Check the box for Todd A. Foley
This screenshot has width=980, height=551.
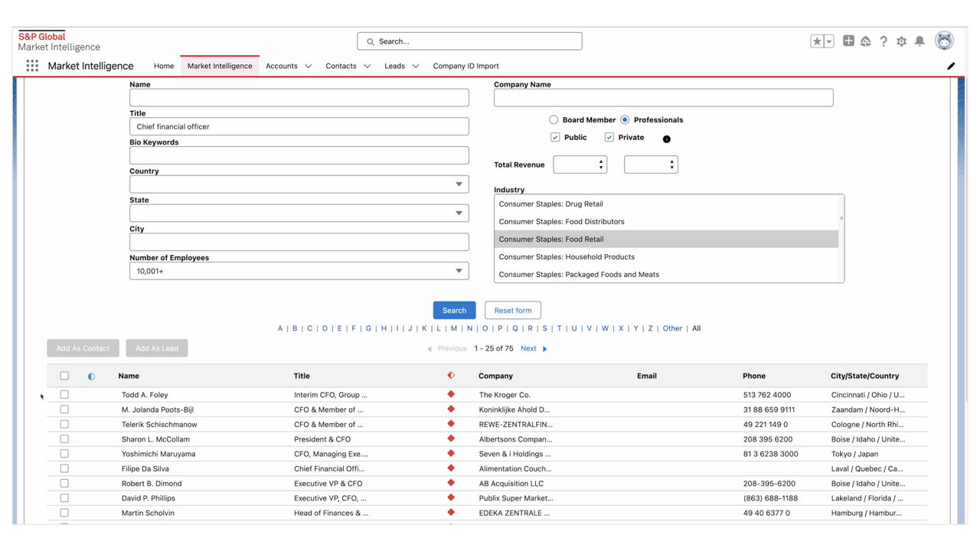point(64,395)
